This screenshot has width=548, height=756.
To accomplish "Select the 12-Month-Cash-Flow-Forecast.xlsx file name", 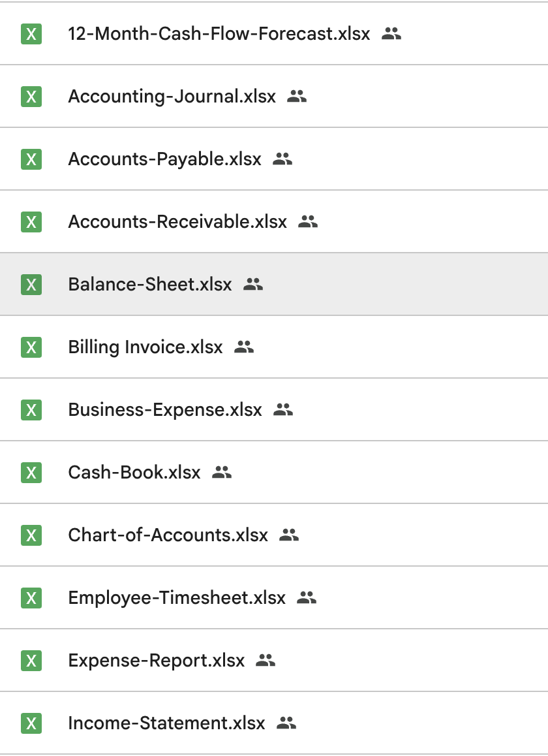I will point(219,34).
